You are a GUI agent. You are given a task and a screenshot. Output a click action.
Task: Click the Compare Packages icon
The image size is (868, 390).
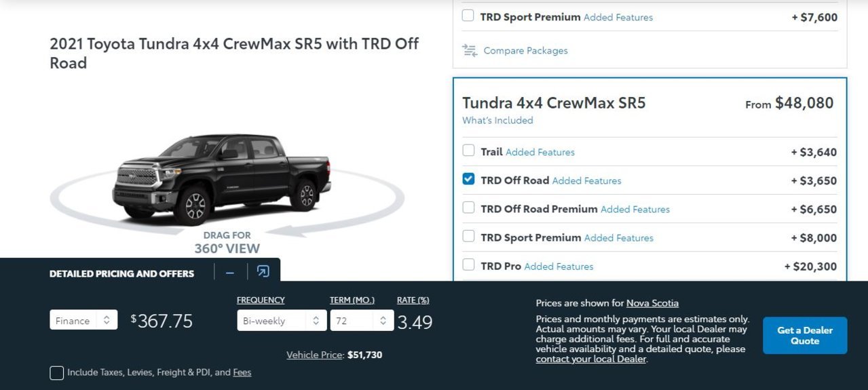click(470, 50)
